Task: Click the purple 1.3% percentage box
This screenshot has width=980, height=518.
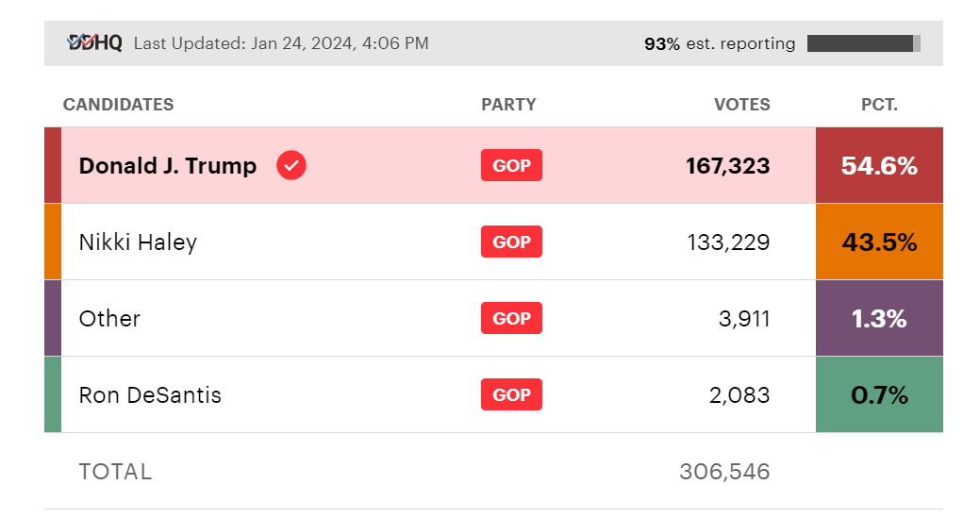Action: tap(879, 319)
